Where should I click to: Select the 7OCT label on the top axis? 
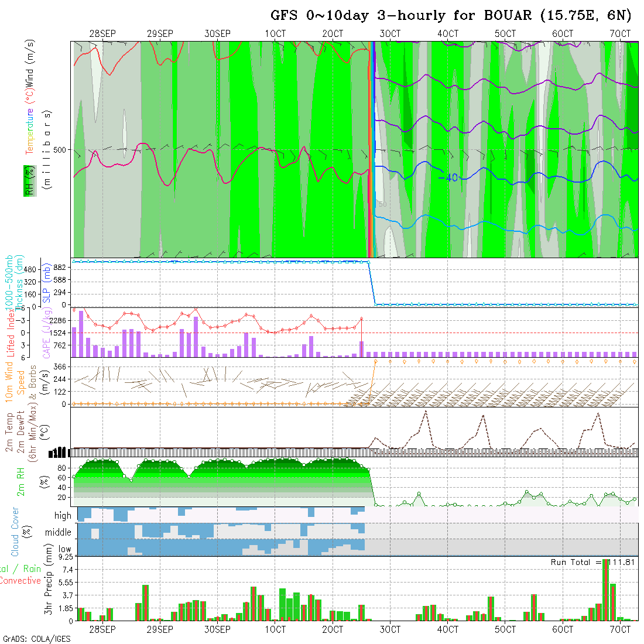pyautogui.click(x=620, y=34)
